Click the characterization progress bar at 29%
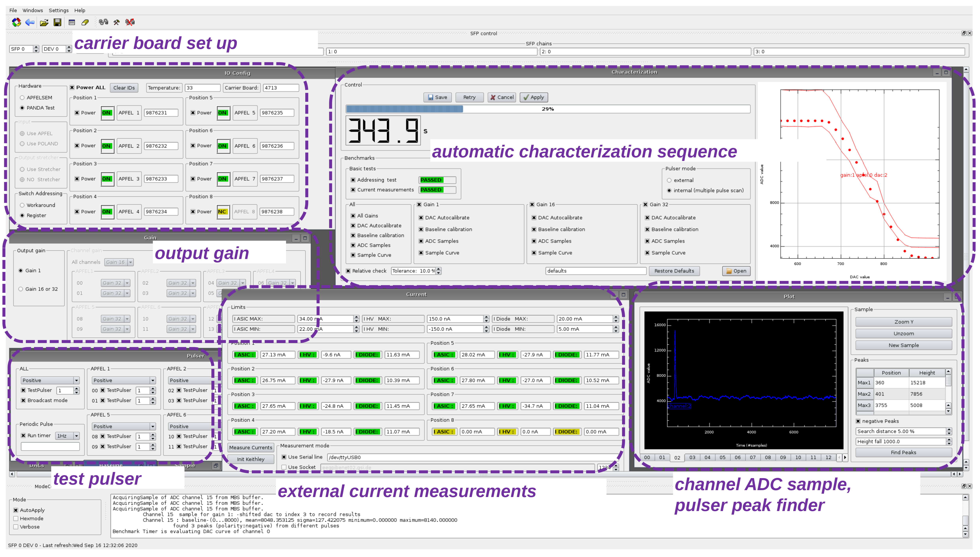 point(547,109)
